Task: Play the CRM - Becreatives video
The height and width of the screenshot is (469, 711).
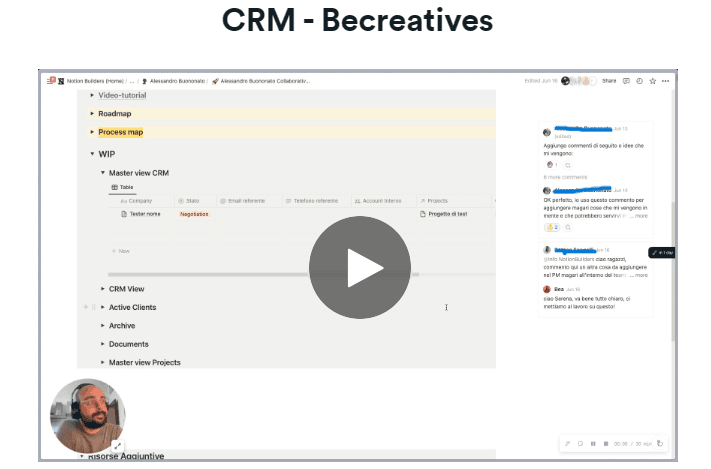Action: (360, 267)
